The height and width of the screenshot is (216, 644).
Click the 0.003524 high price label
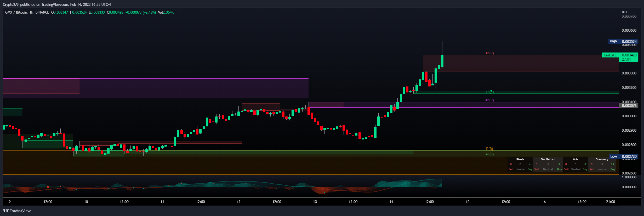(629, 42)
